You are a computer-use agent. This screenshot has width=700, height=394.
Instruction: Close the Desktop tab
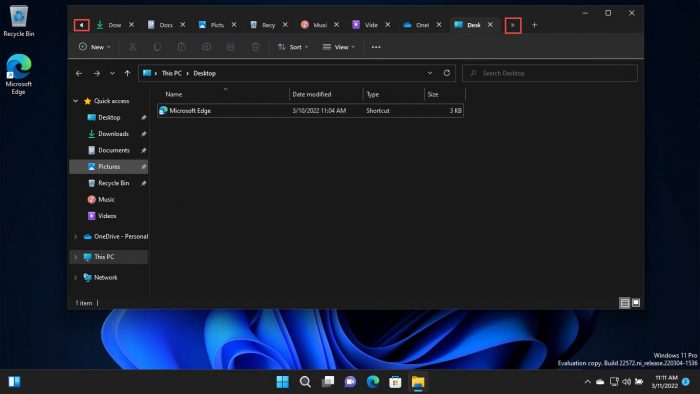(490, 25)
